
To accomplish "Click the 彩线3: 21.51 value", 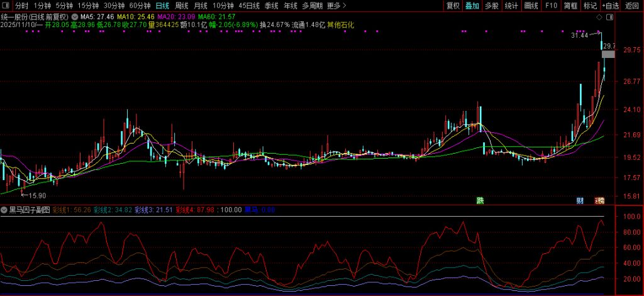I will click(x=153, y=210).
